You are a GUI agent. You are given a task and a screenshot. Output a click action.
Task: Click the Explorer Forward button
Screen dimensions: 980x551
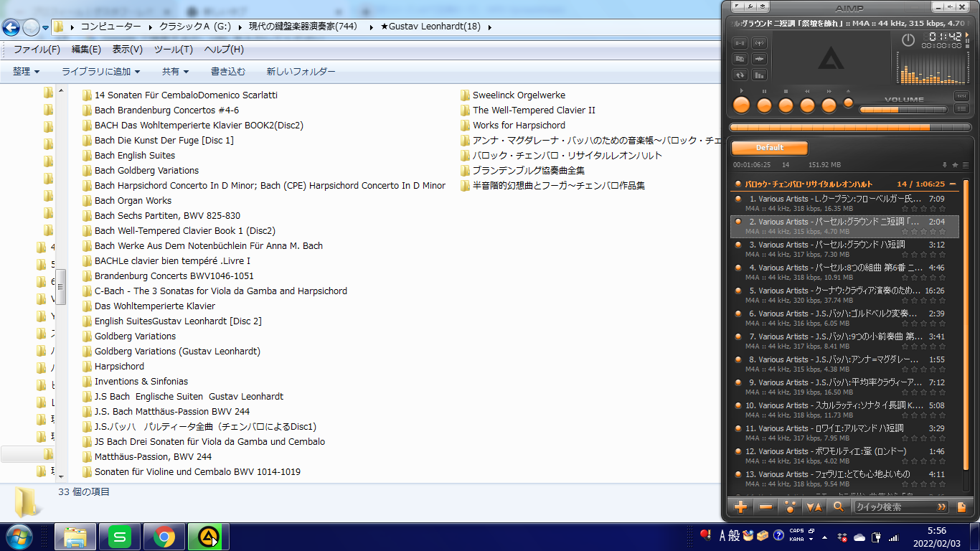(31, 27)
